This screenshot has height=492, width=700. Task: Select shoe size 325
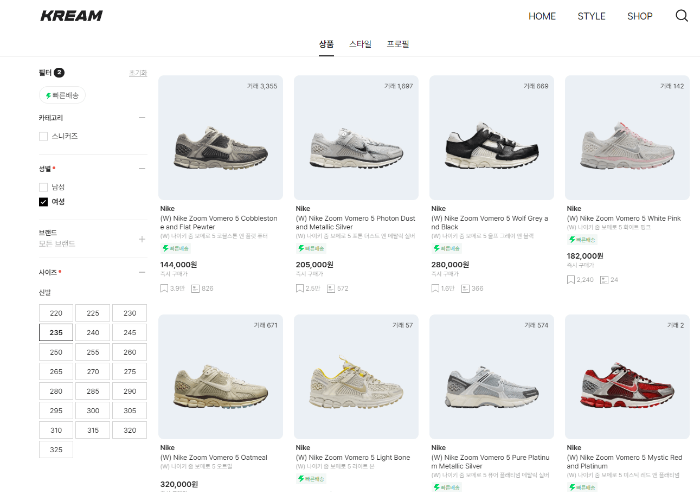(56, 450)
